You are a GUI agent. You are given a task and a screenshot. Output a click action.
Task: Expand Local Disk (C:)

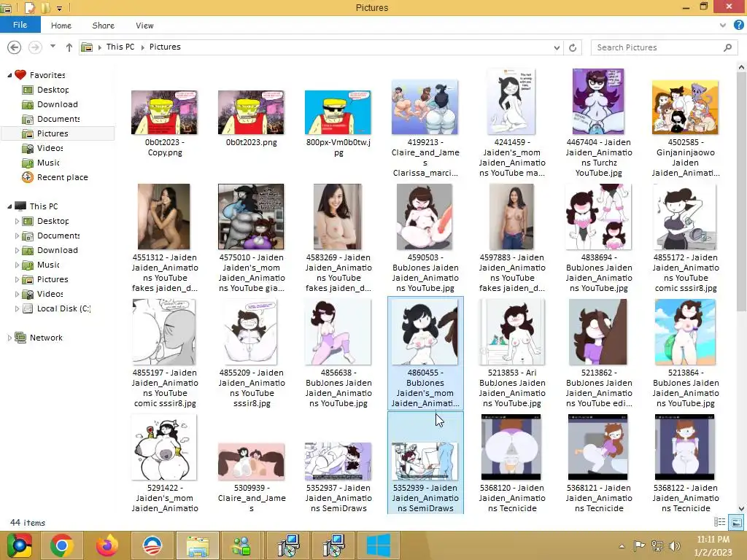(18, 308)
